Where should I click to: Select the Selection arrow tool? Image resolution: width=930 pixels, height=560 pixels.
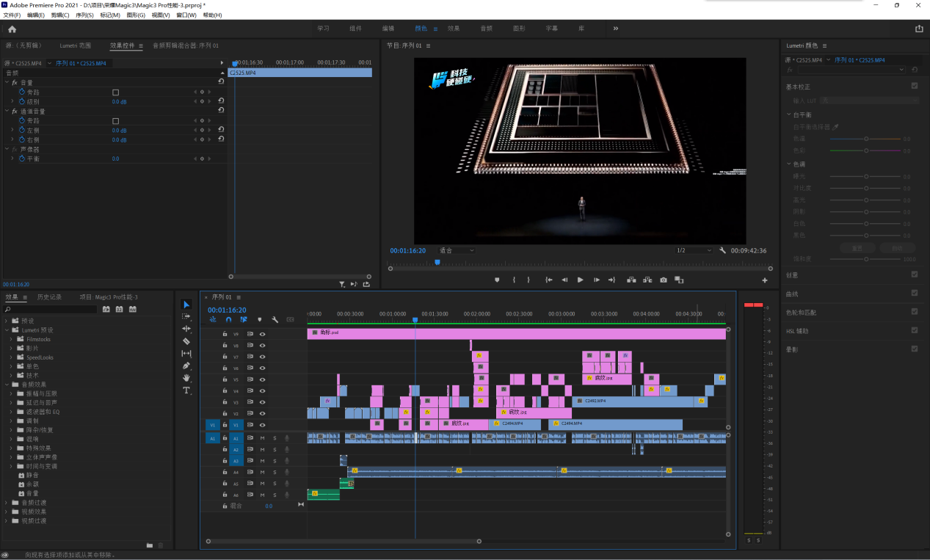(x=186, y=305)
